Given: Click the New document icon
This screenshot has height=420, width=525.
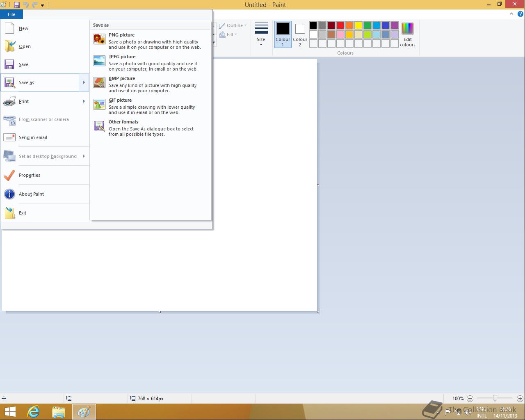Looking at the screenshot, I should (x=9, y=28).
